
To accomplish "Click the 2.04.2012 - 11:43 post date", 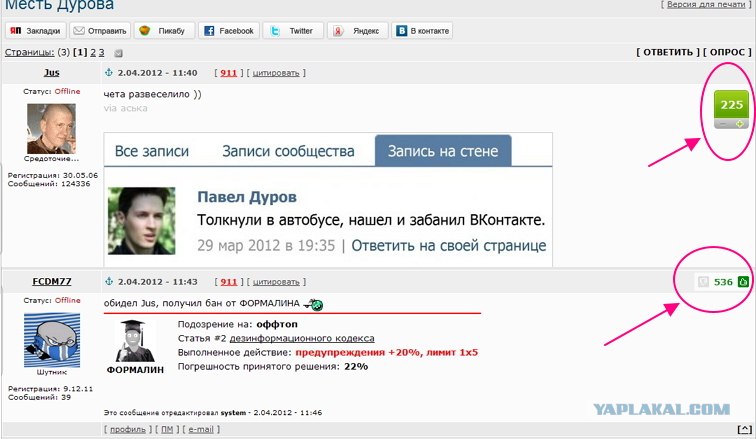I will (x=157, y=281).
